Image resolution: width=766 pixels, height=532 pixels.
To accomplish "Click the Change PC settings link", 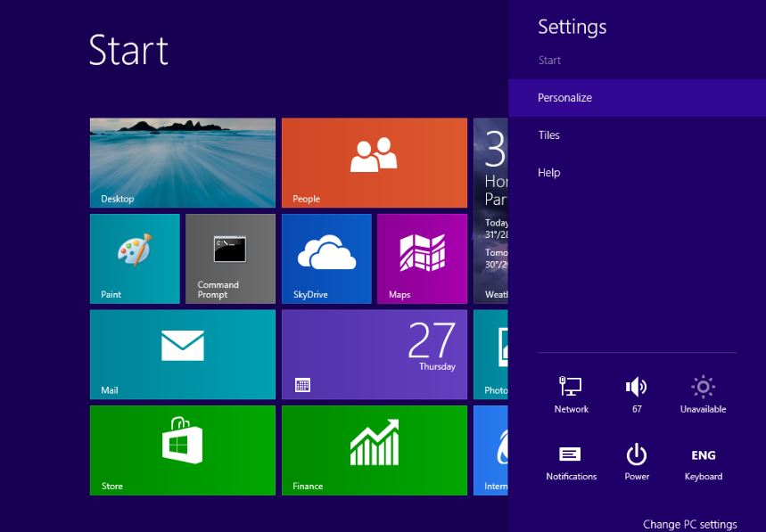I will 689,524.
